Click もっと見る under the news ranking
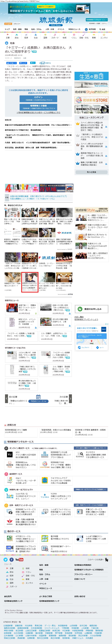112x644 pixels. (91, 172)
